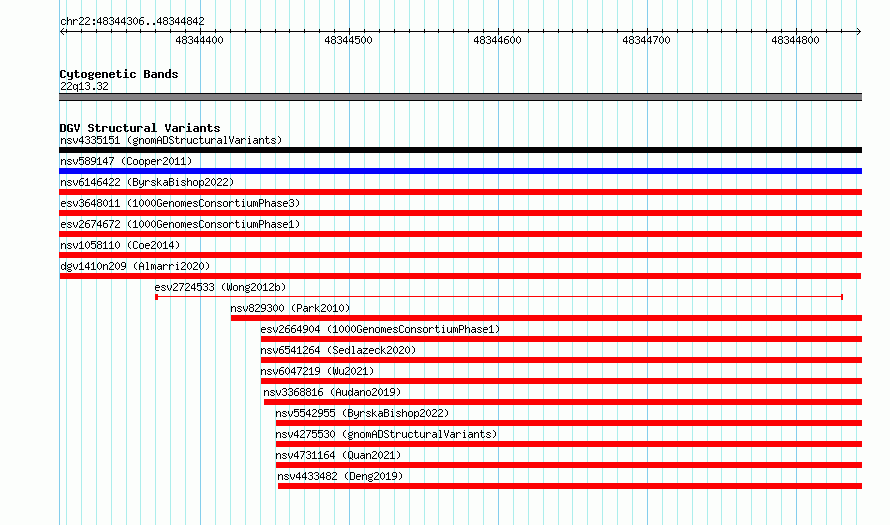Viewport: 890px width, 525px height.
Task: Open esv2724533 (Wong2012b) label
Action: click(220, 287)
